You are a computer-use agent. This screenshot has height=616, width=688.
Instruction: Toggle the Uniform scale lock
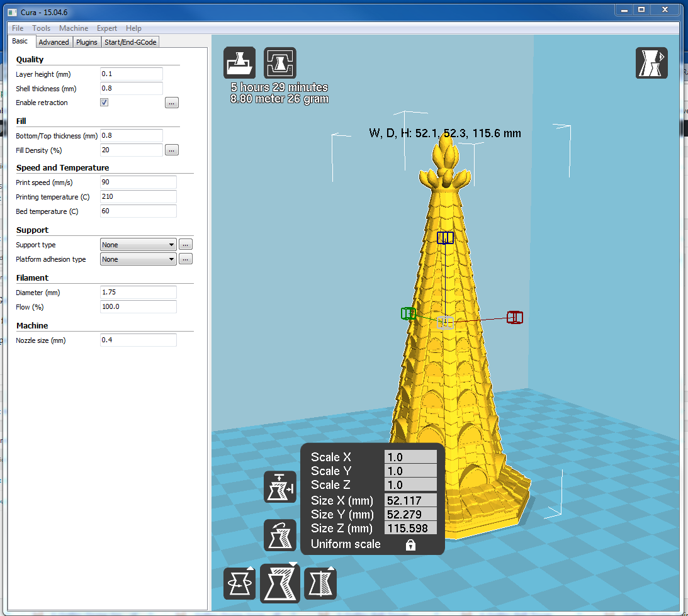tap(410, 545)
